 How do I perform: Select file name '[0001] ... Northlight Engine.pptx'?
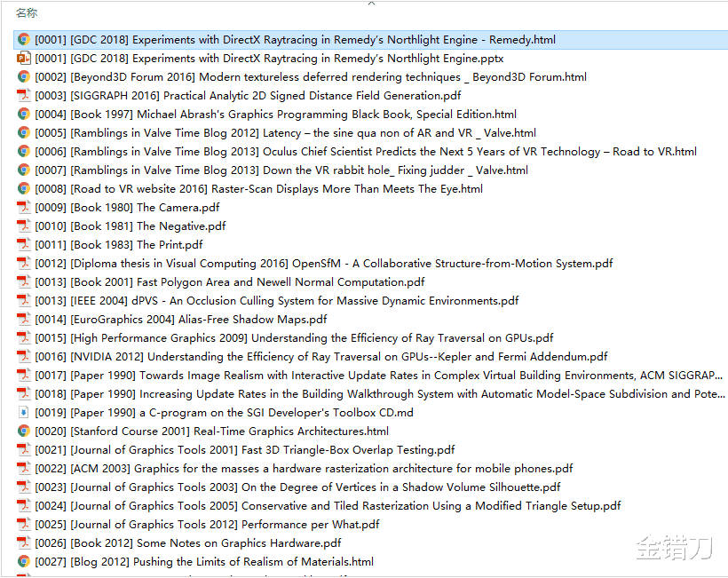click(x=269, y=58)
